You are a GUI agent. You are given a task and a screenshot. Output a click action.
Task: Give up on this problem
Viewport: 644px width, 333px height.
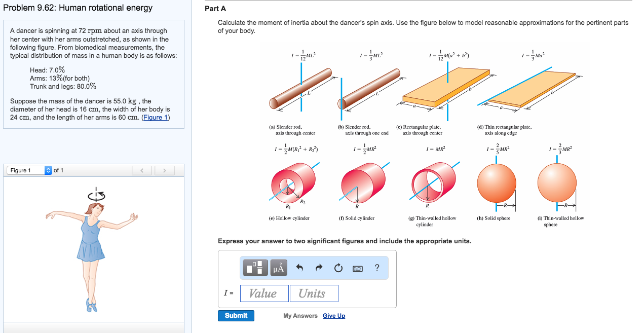click(334, 315)
